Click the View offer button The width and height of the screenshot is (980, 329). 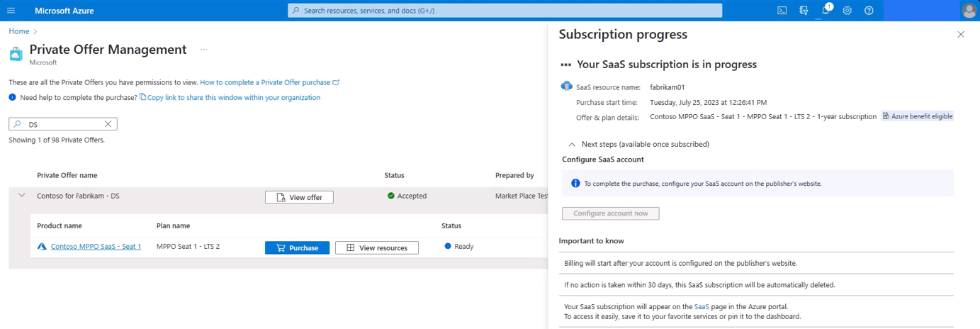pos(299,197)
